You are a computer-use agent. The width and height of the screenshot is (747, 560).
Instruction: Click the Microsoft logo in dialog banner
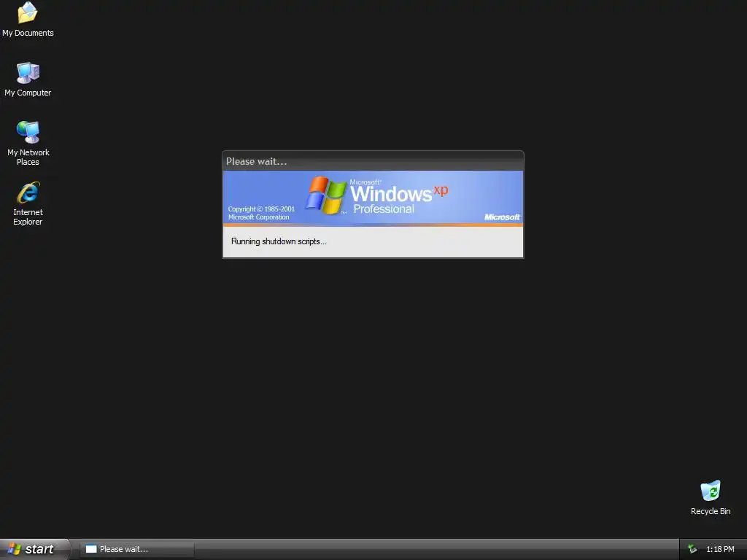click(x=502, y=217)
